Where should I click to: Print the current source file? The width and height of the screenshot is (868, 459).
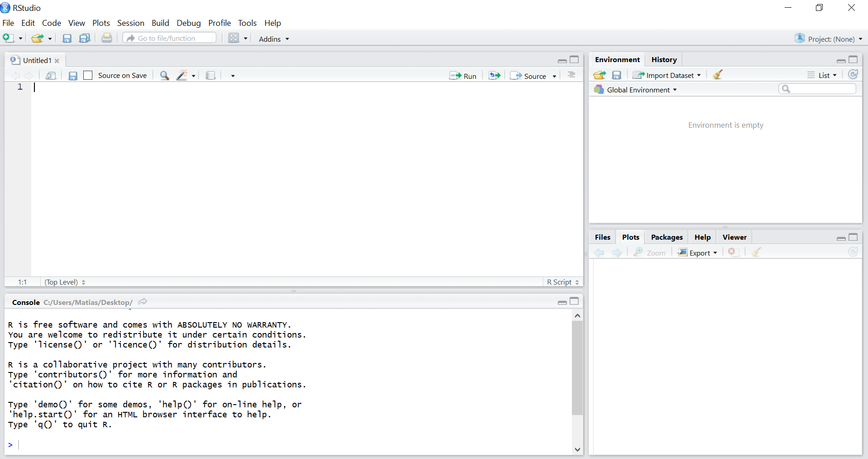pos(107,38)
